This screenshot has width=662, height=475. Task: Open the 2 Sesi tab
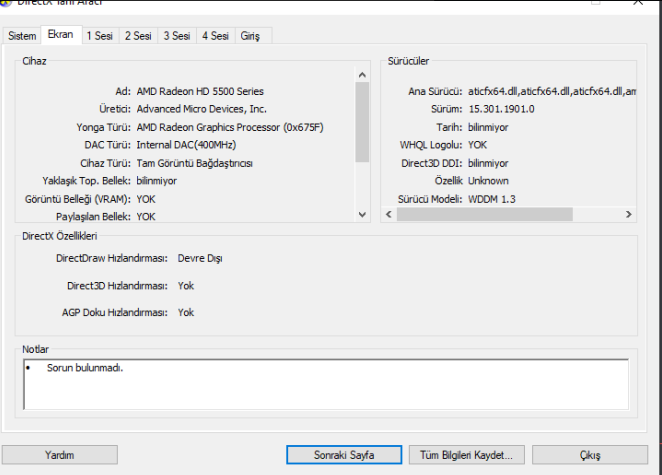pyautogui.click(x=138, y=36)
